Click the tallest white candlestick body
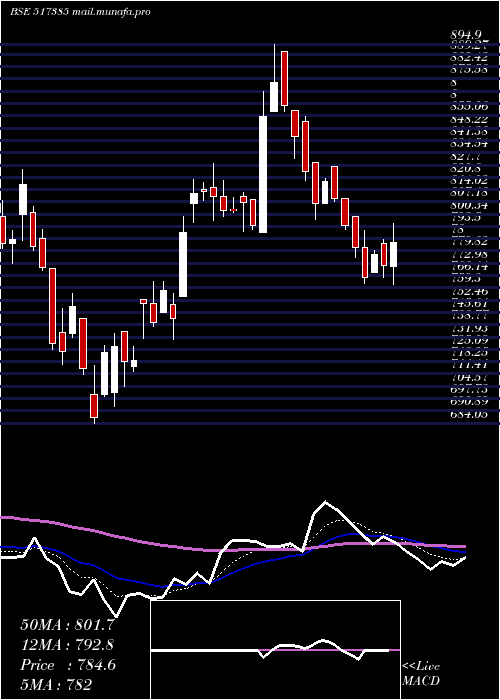Image resolution: width=500 pixels, height=700 pixels. 263,175
